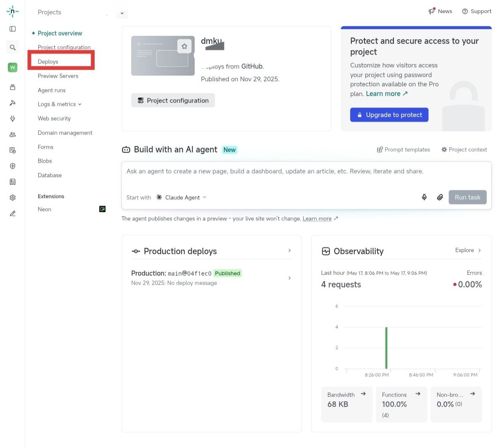Image resolution: width=504 pixels, height=448 pixels.
Task: Open Non-browser details arrow
Action: (x=472, y=394)
